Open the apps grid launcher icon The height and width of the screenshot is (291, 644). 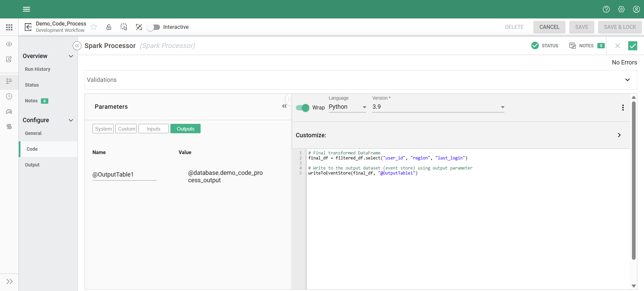pyautogui.click(x=9, y=27)
